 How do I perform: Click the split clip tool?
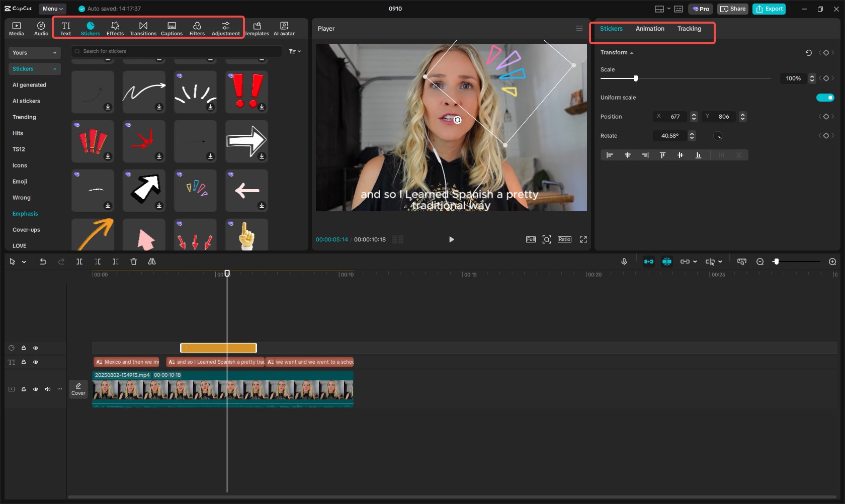(79, 262)
